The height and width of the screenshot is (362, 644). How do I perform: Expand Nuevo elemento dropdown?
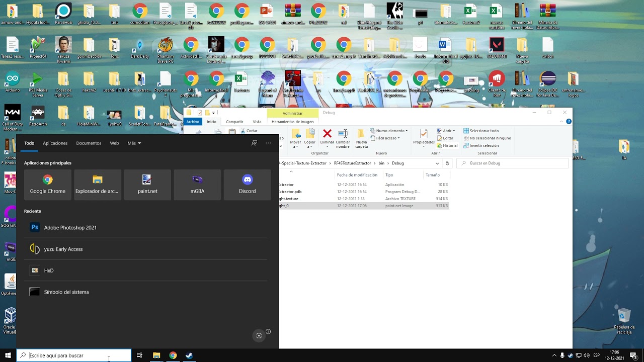click(x=389, y=131)
